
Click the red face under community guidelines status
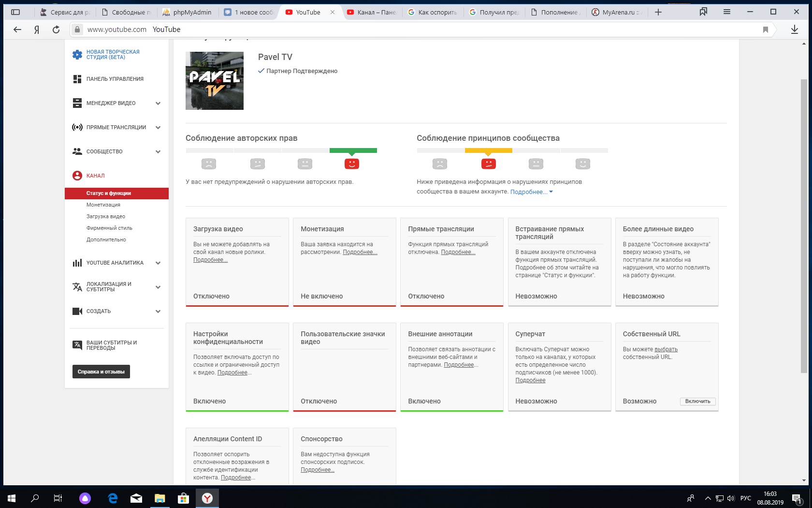click(x=489, y=164)
